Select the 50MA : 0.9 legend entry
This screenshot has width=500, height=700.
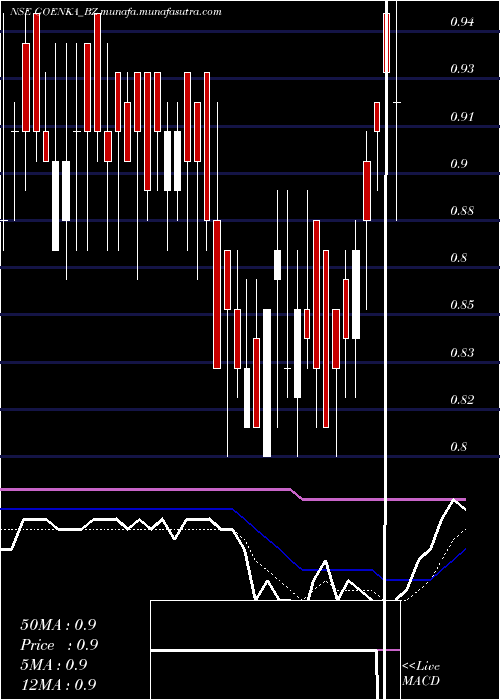pos(58,625)
